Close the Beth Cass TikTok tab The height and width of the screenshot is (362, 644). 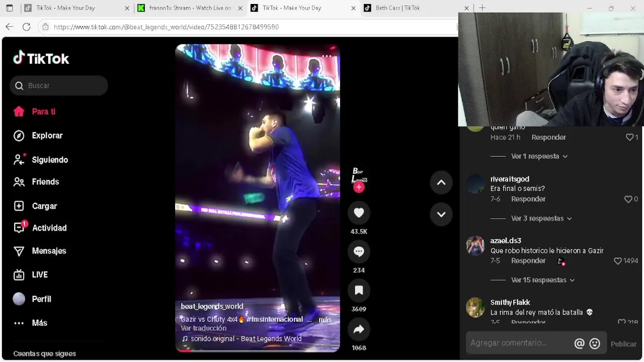pos(466,8)
